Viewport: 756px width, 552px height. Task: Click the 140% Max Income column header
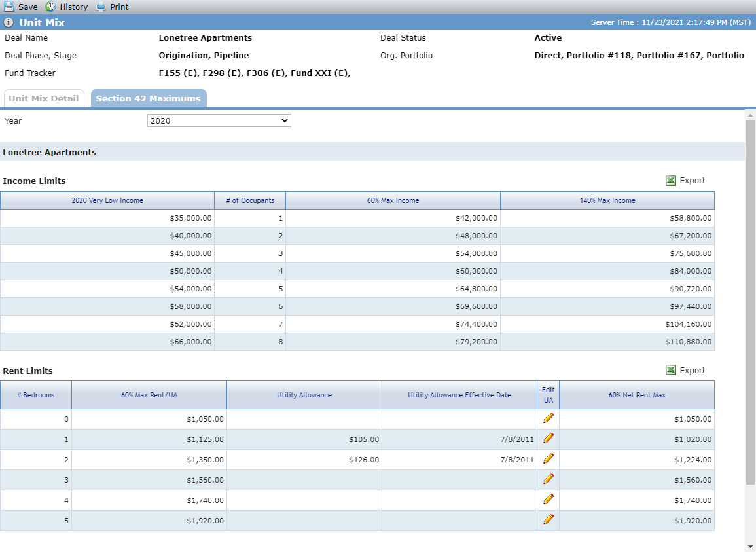pyautogui.click(x=607, y=200)
